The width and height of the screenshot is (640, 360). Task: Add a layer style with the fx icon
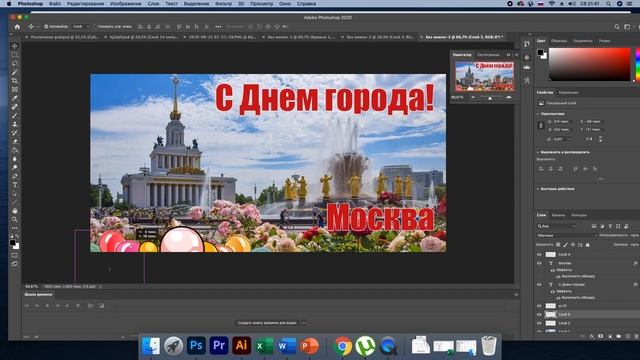click(592, 336)
